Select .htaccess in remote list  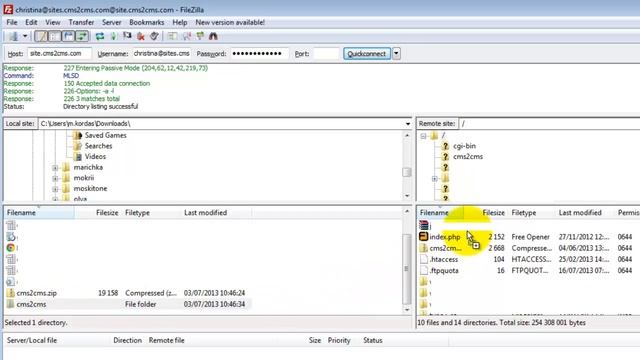coord(444,259)
